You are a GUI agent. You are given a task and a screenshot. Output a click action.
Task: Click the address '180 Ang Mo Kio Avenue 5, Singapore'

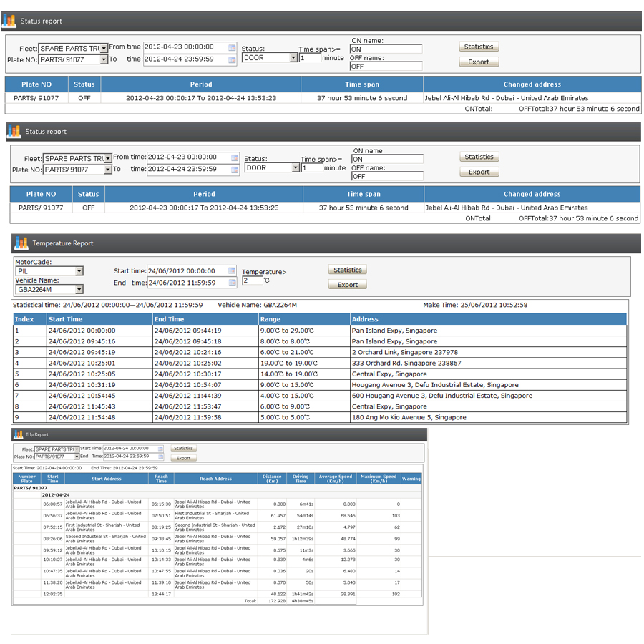pos(409,417)
